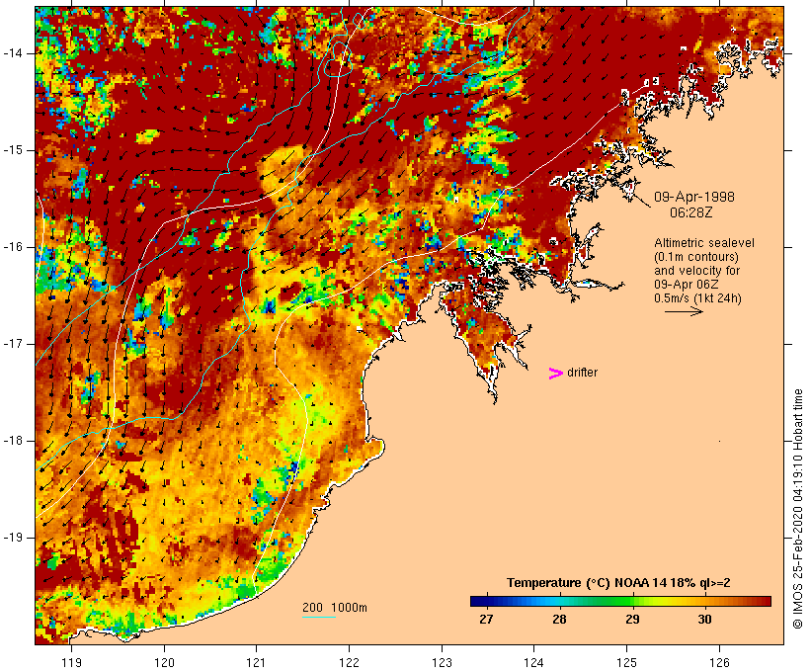810x672 pixels.
Task: Click the IMOS copyright timestamp text
Action: point(797,509)
